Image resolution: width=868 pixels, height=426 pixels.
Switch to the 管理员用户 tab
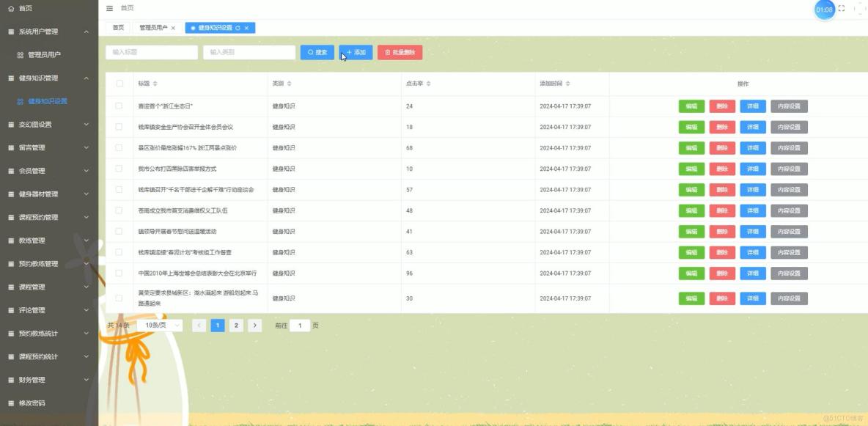pyautogui.click(x=152, y=27)
